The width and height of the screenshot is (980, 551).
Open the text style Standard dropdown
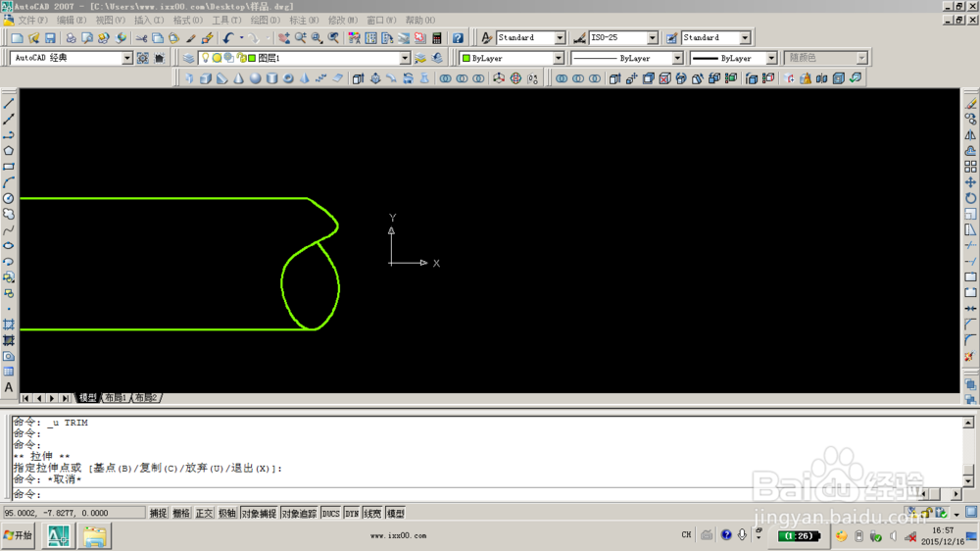tap(560, 37)
